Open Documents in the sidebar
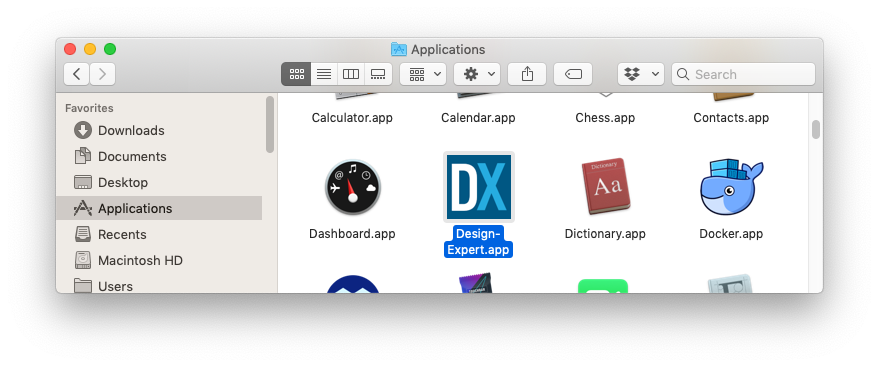 (159, 156)
